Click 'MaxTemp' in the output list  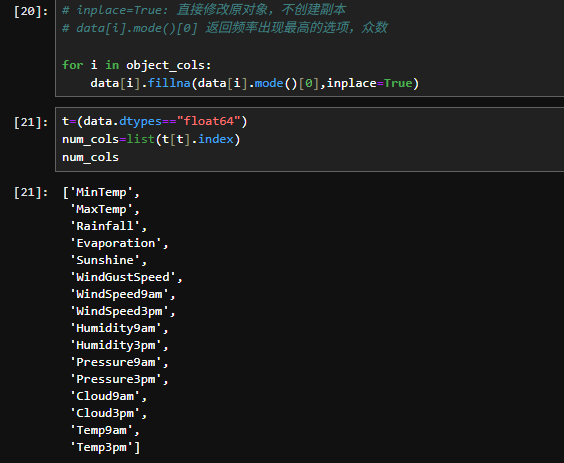click(101, 209)
